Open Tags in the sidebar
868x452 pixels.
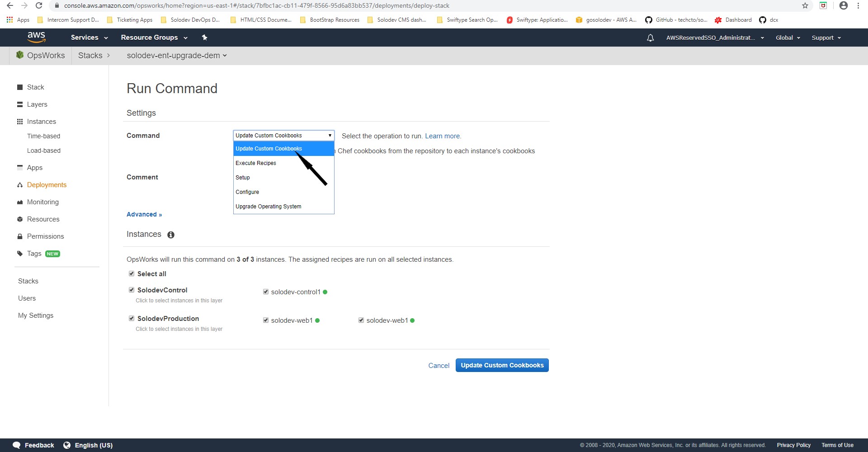38,254
